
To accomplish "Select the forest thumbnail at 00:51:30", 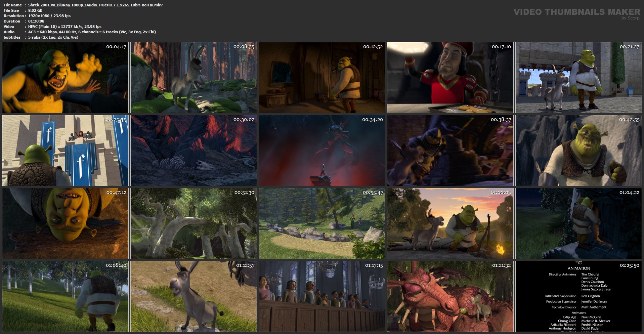I will (194, 223).
